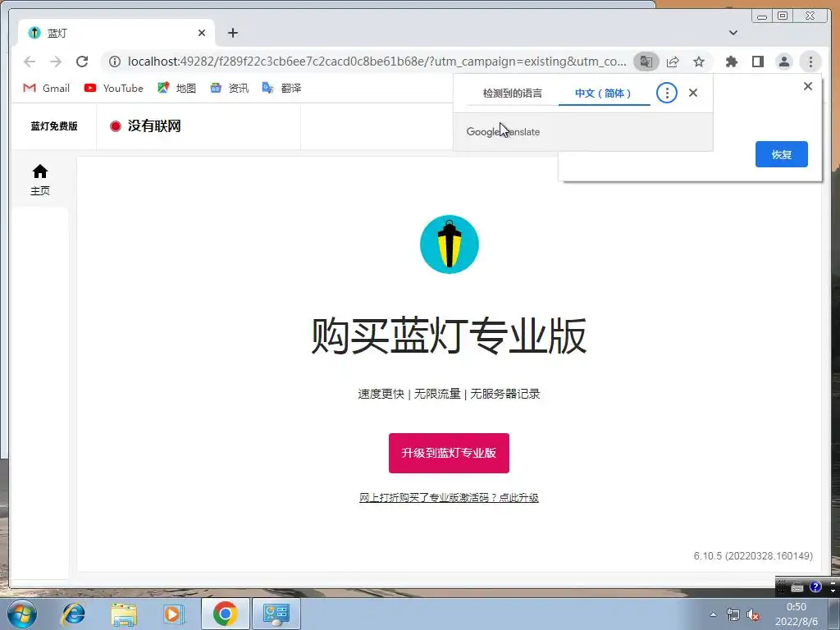This screenshot has width=840, height=630.
Task: Select the 中文（简体）translate tab
Action: [x=603, y=94]
